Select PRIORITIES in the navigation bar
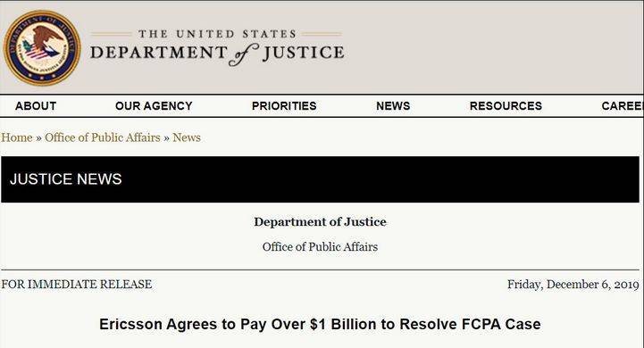This screenshot has height=348, width=644. [284, 106]
